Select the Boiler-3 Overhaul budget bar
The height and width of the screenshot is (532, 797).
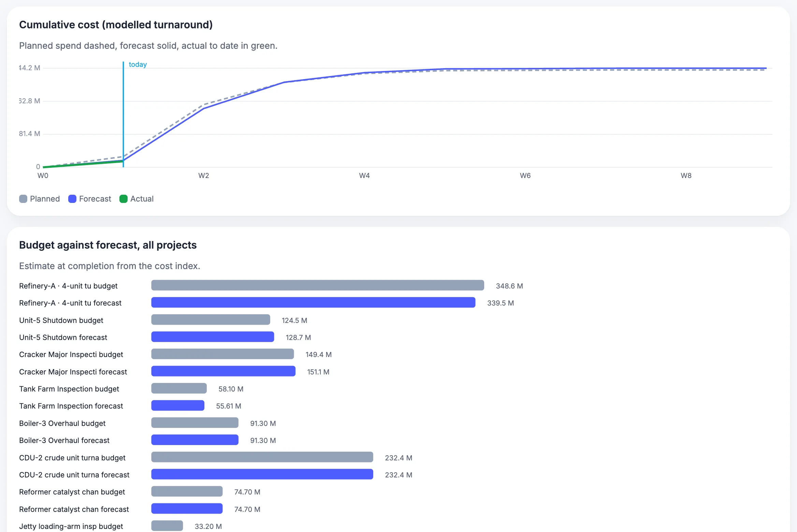click(195, 423)
